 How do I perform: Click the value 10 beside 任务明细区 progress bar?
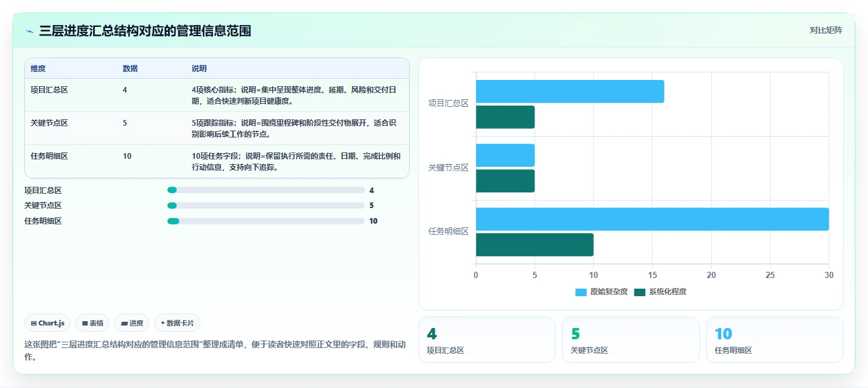(373, 221)
